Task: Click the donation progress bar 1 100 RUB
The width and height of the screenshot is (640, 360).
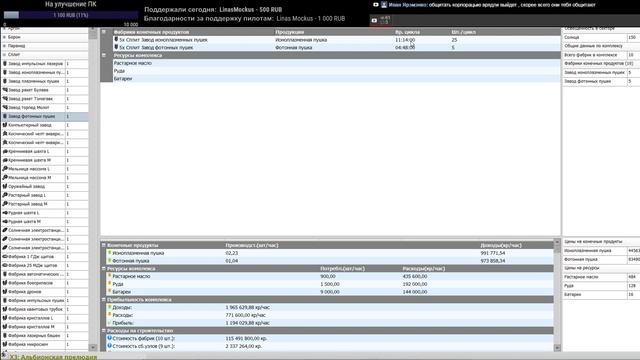Action: click(x=71, y=15)
